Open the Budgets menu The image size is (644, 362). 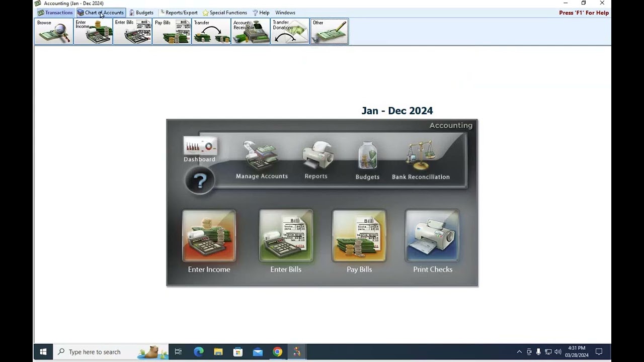[141, 13]
